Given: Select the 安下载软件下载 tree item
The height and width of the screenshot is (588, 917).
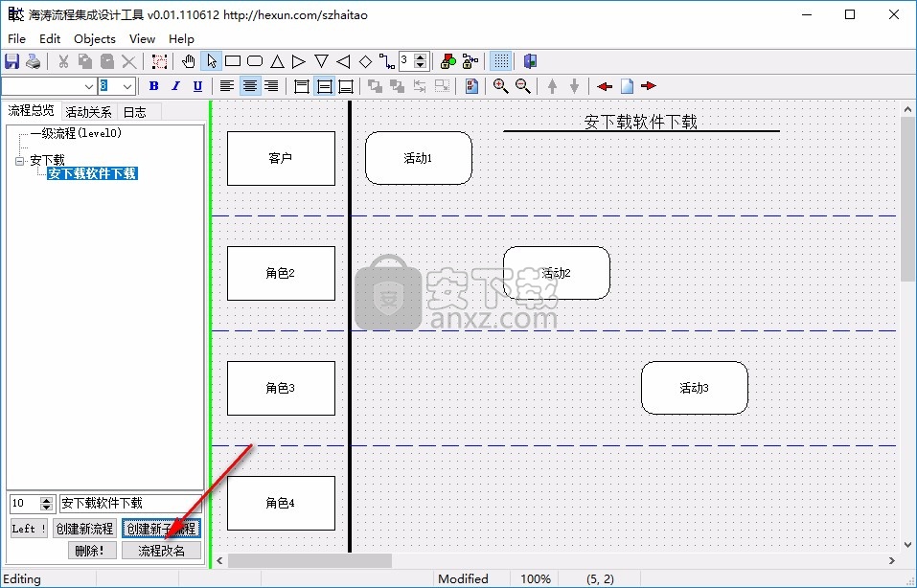Looking at the screenshot, I should click(x=92, y=173).
